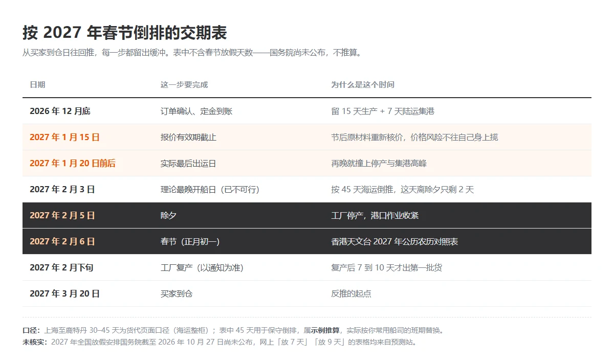Select the orange date 2027 年 1 月 20 日前后
Viewport: 614px width, 364px height.
coord(73,163)
